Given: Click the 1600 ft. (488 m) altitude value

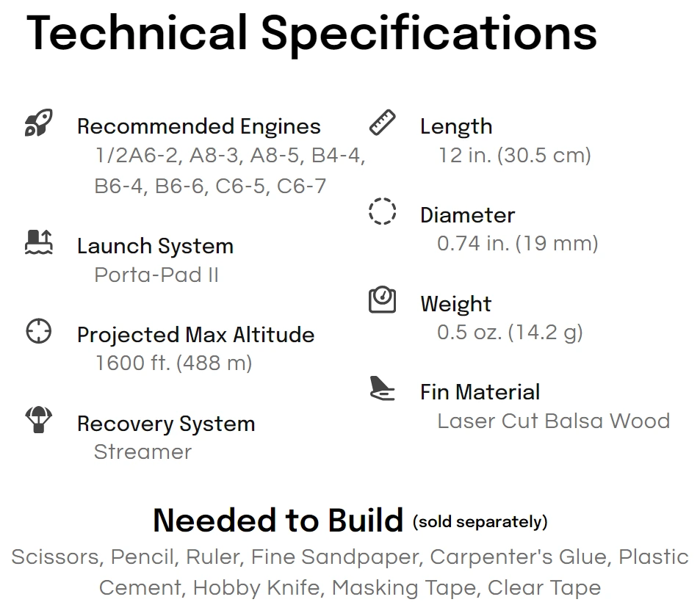Looking at the screenshot, I should click(173, 363).
